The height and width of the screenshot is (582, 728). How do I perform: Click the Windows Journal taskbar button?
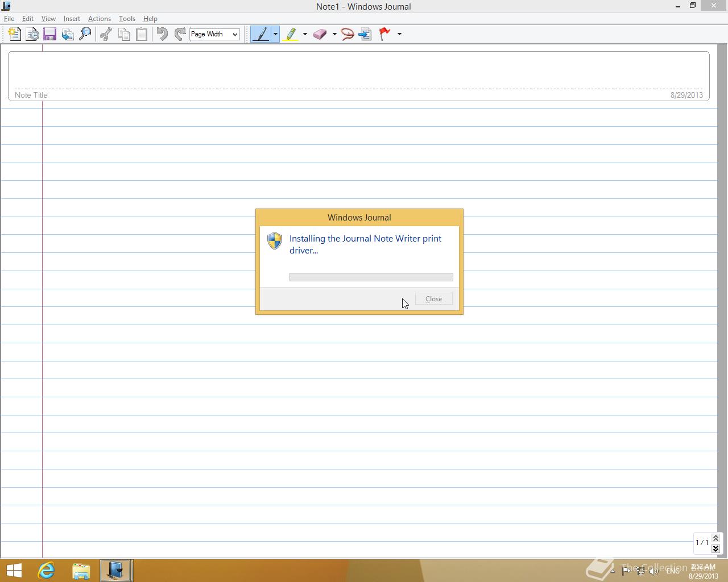116,571
